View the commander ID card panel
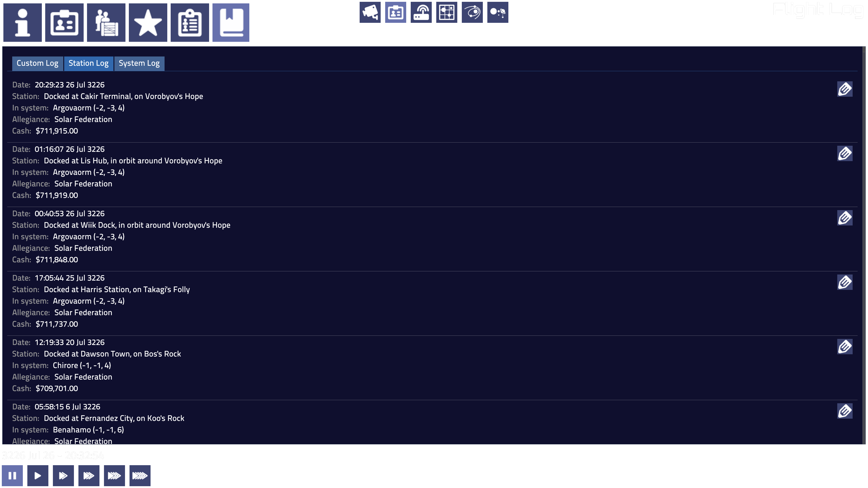868x488 pixels. pos(64,22)
